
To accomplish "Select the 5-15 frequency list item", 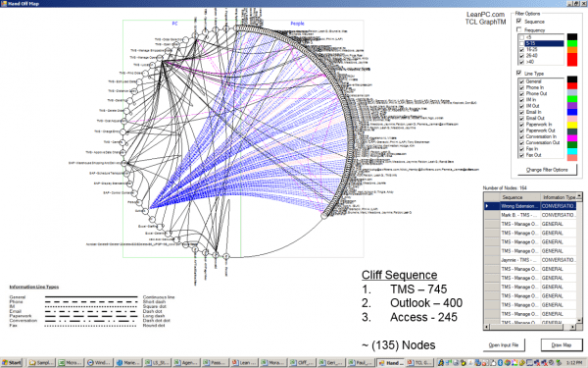I will click(544, 43).
